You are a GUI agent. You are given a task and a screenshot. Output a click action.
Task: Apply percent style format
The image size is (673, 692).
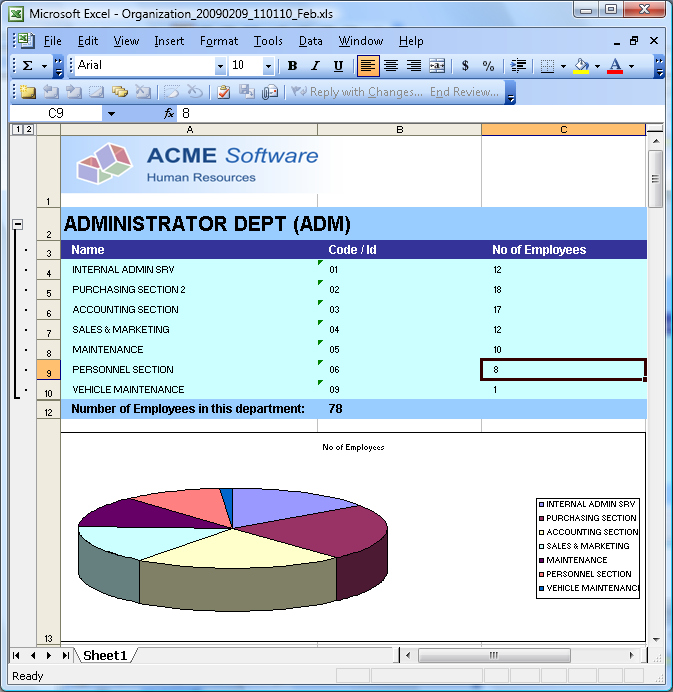488,66
